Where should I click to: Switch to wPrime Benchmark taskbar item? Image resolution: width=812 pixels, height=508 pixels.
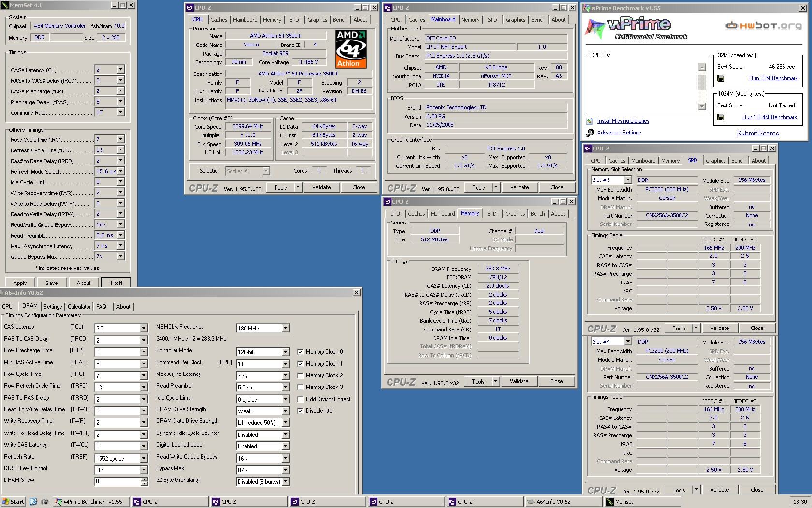coord(91,502)
